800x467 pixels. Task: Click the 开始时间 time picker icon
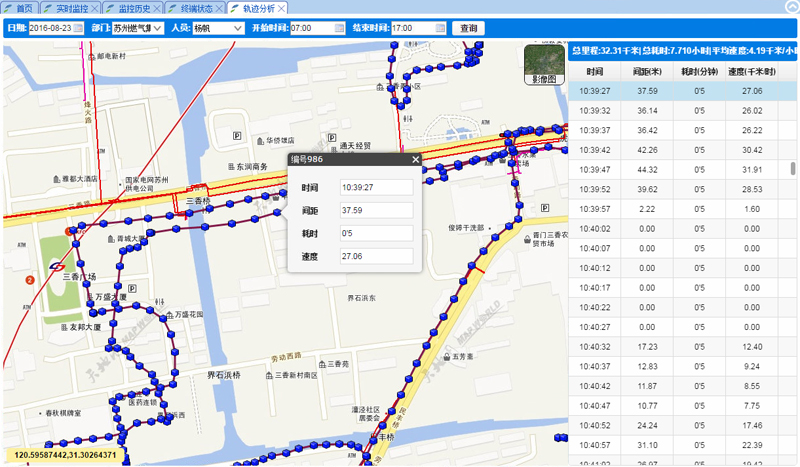pyautogui.click(x=340, y=28)
